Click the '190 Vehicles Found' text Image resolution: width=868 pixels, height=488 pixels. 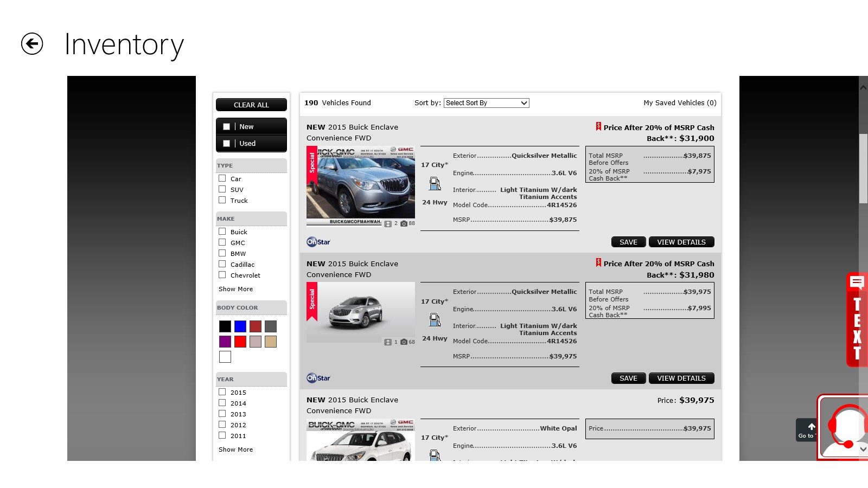[337, 102]
